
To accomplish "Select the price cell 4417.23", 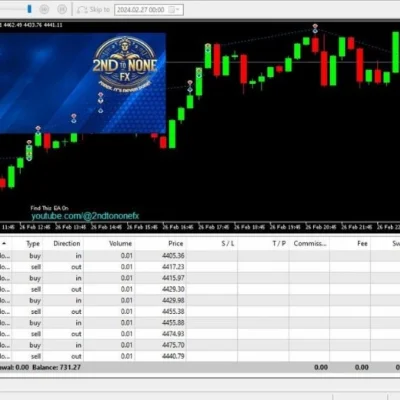I will coord(173,267).
